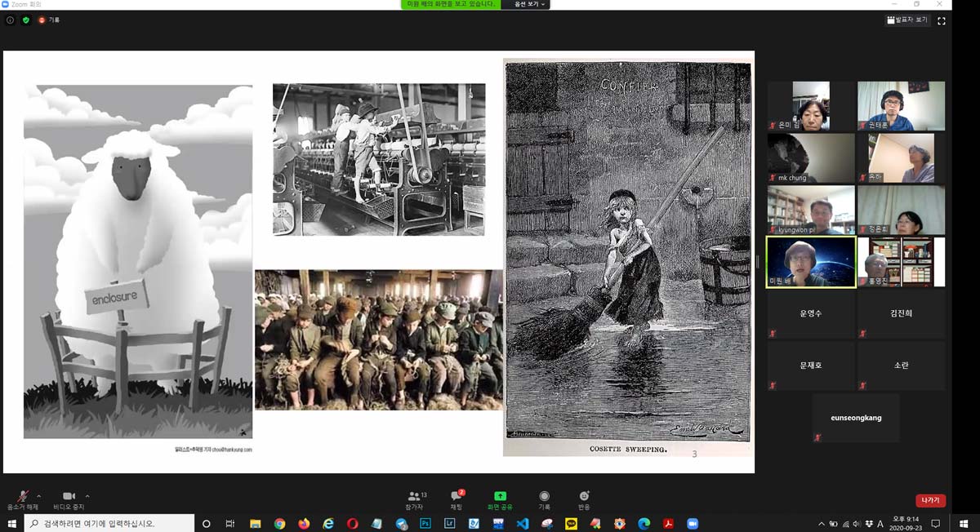Select the 운영수 participant tile
Image resolution: width=980 pixels, height=532 pixels.
pyautogui.click(x=810, y=313)
